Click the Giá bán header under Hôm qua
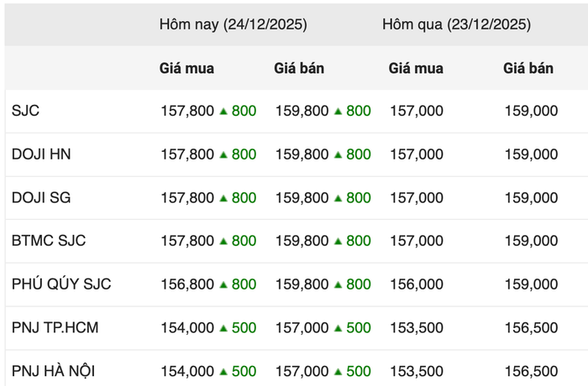 click(528, 69)
